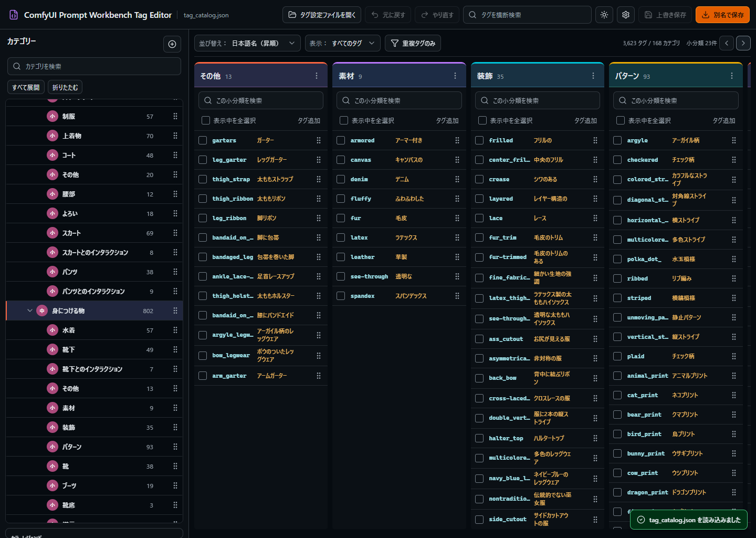Grab drag handle for 身につける物 category row

click(x=175, y=311)
